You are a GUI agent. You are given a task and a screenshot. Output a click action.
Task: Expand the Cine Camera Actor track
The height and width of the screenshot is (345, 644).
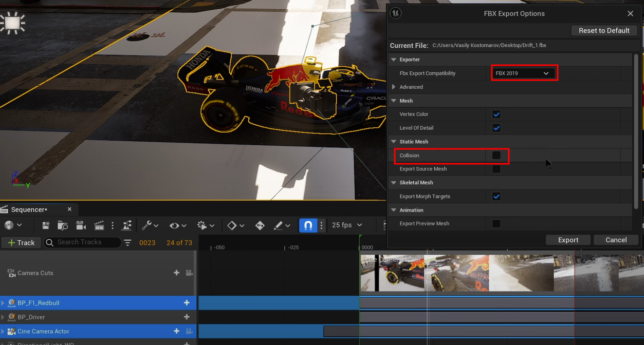point(3,331)
